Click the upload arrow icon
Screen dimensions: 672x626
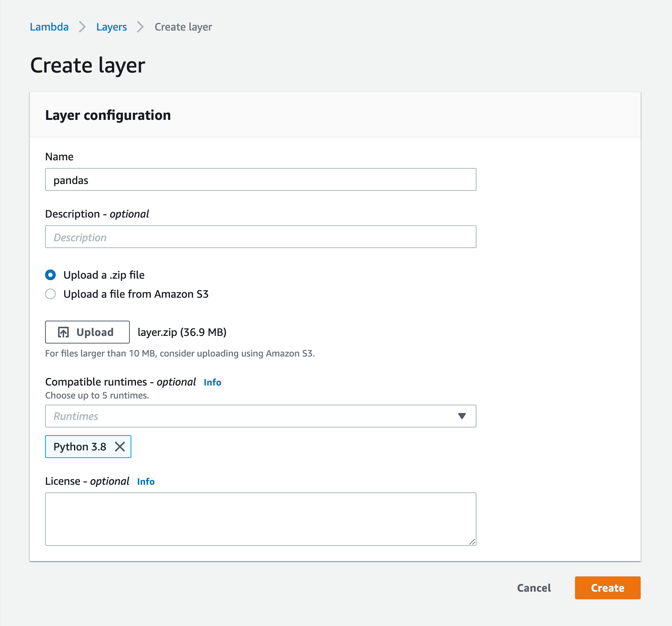point(63,332)
